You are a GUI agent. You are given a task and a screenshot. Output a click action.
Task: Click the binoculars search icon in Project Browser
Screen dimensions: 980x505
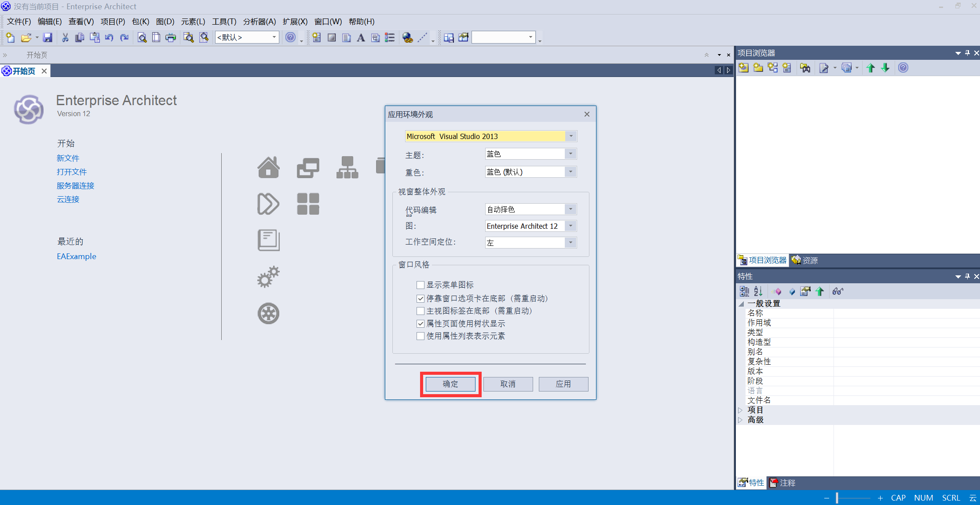[805, 68]
